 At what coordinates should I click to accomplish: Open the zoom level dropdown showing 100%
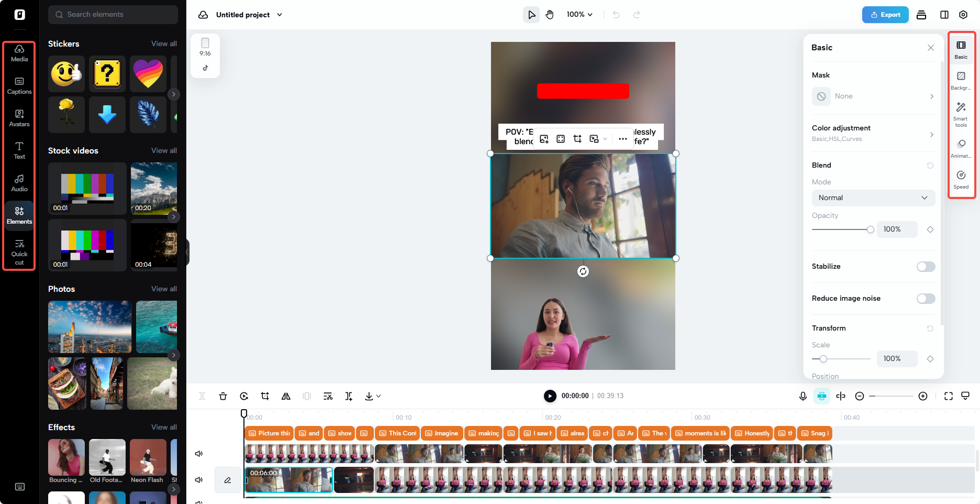coord(579,14)
